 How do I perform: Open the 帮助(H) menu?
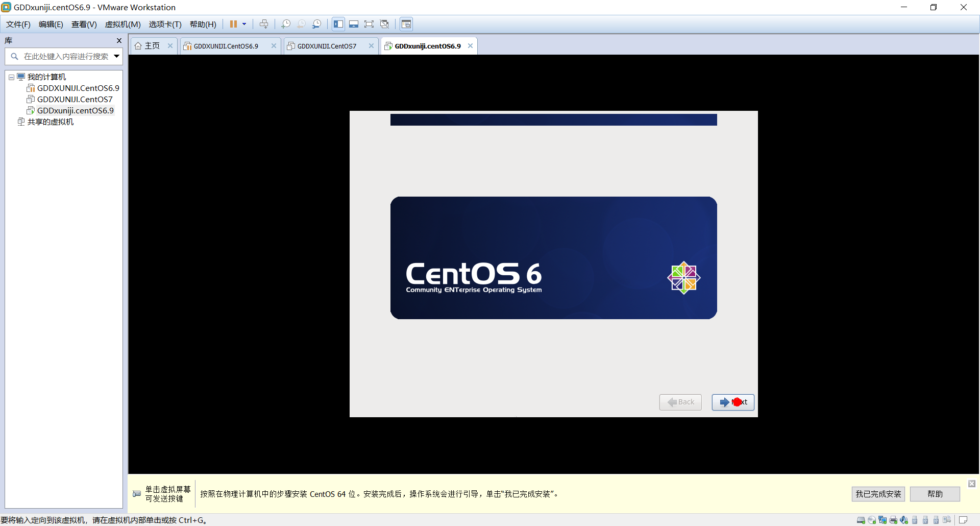203,24
